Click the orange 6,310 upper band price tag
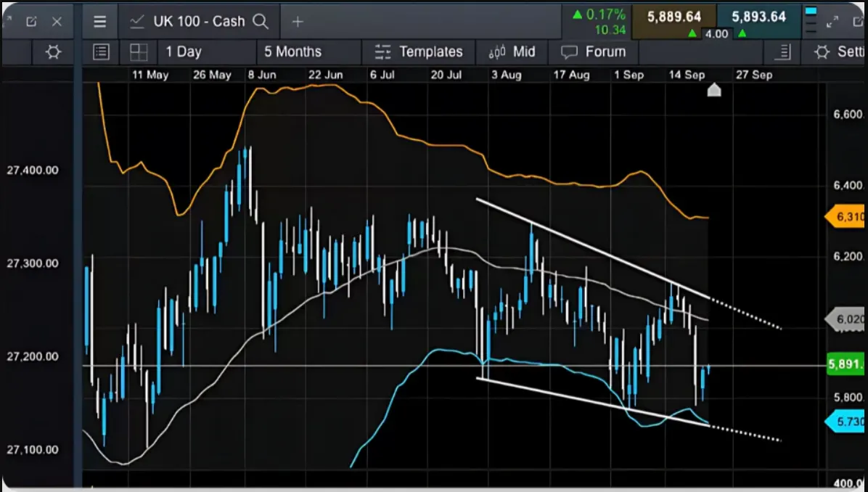868x492 pixels. [845, 216]
